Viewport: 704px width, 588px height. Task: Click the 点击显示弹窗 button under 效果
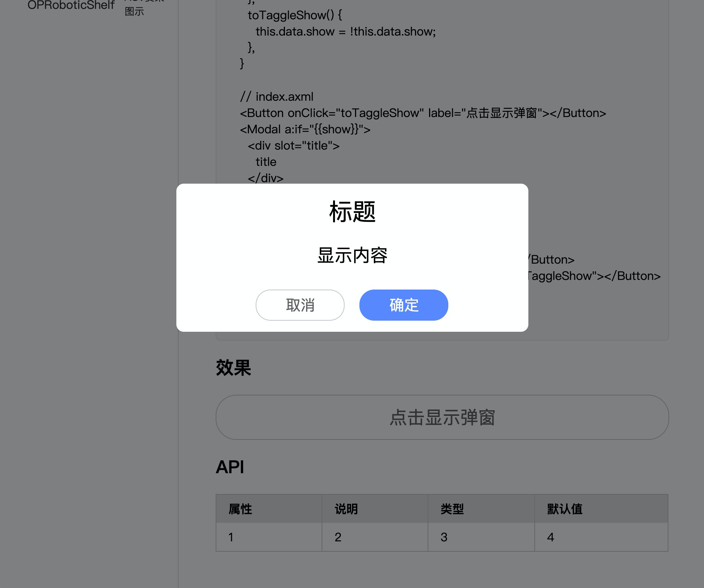[442, 417]
